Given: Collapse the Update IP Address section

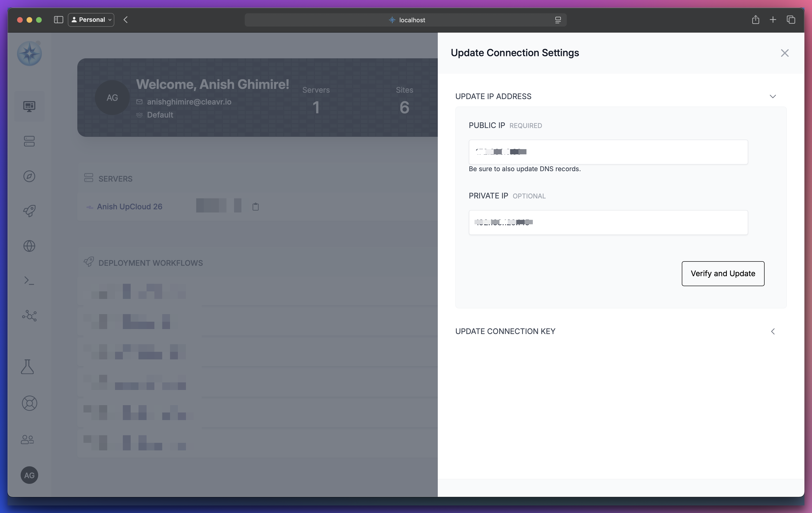Looking at the screenshot, I should 773,96.
